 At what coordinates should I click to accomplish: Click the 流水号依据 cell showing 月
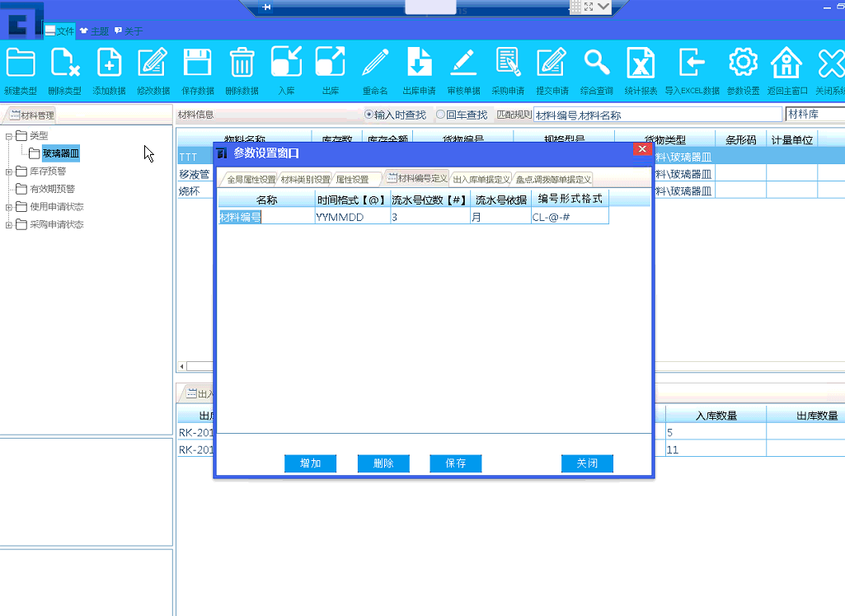(x=500, y=217)
